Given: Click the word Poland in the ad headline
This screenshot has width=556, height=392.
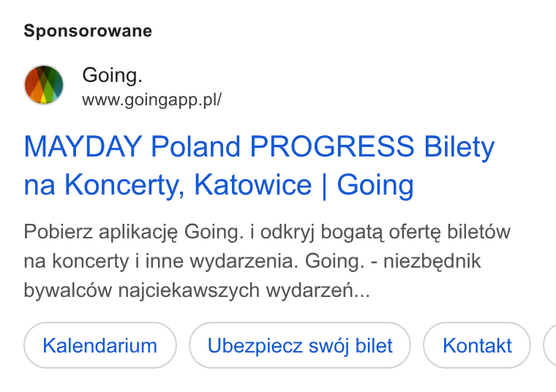Looking at the screenshot, I should tap(196, 146).
